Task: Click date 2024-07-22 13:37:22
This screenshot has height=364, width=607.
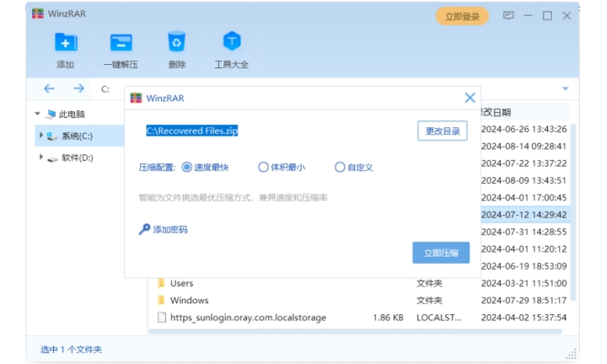Action: 524,163
